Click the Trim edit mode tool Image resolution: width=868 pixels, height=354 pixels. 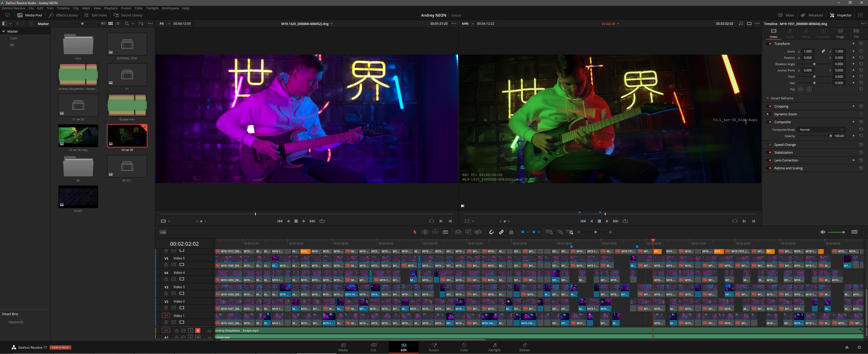[425, 232]
